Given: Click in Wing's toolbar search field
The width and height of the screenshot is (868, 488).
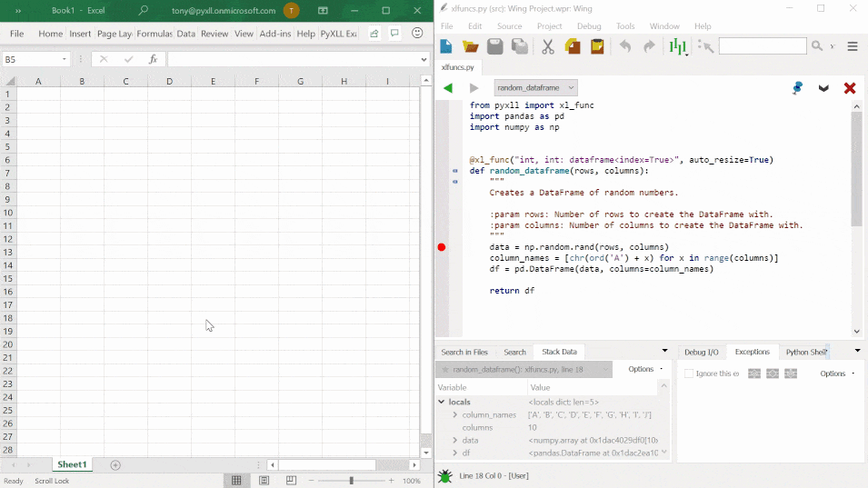Looking at the screenshot, I should [763, 46].
